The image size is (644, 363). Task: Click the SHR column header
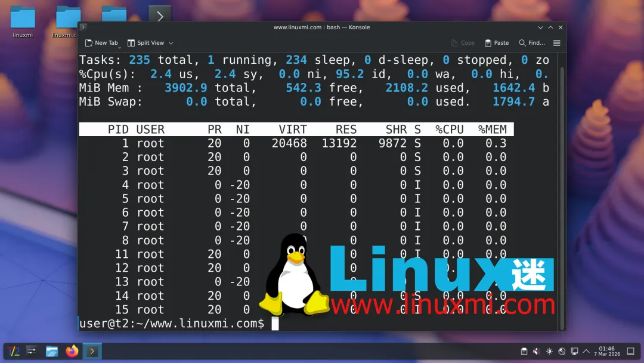[x=396, y=130]
